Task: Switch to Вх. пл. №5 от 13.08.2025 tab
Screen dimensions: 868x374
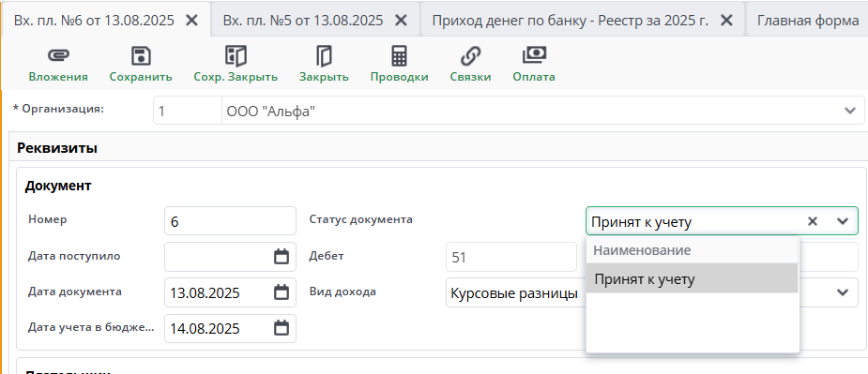Action: [315, 20]
